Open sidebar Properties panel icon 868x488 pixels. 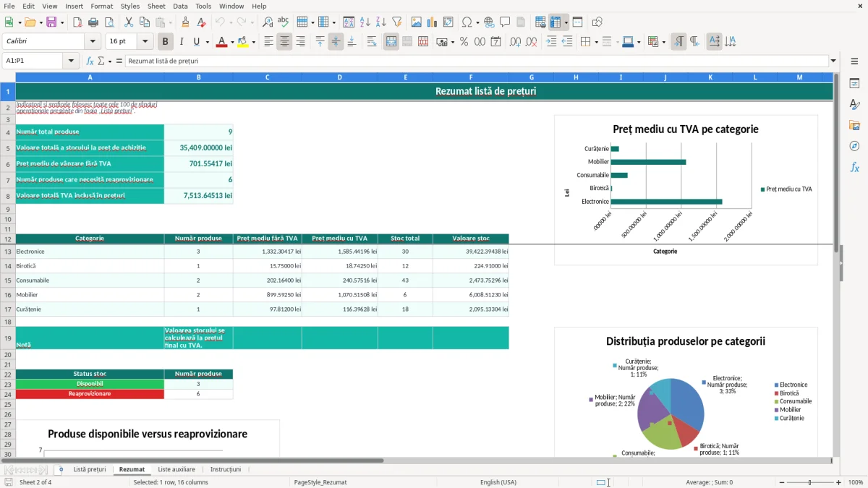[854, 84]
